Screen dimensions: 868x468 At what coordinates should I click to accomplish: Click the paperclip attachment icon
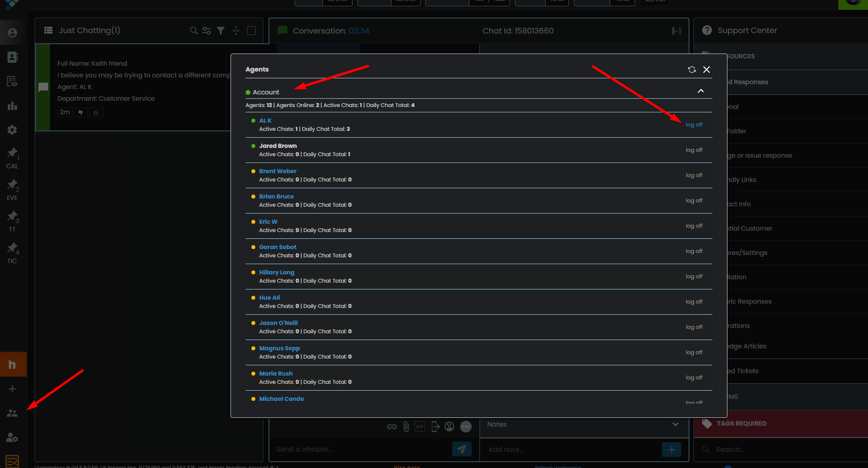click(x=406, y=427)
